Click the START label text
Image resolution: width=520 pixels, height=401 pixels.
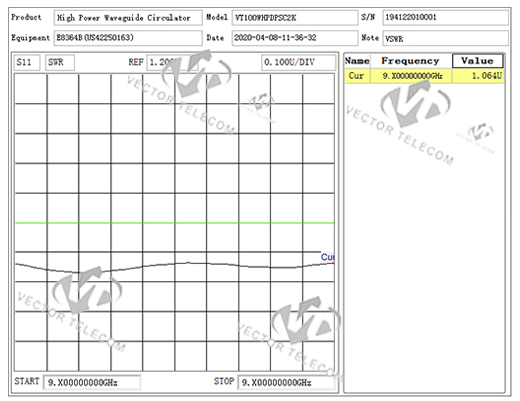27,381
